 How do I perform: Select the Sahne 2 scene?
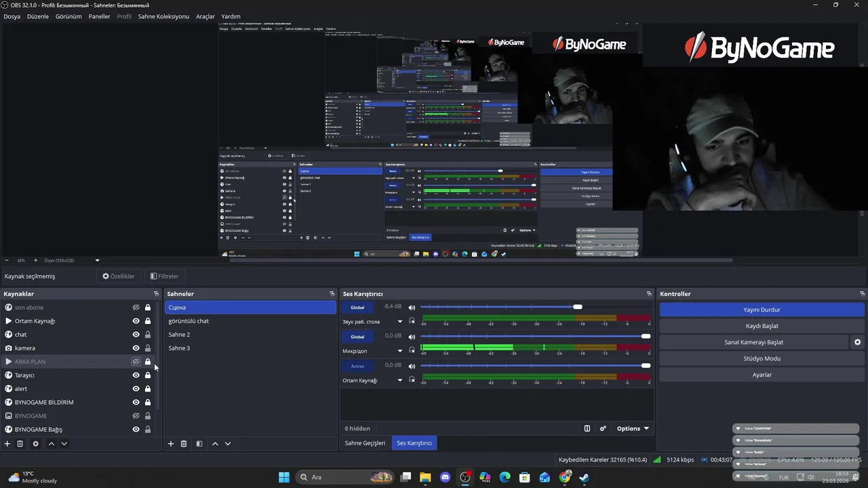click(x=250, y=334)
